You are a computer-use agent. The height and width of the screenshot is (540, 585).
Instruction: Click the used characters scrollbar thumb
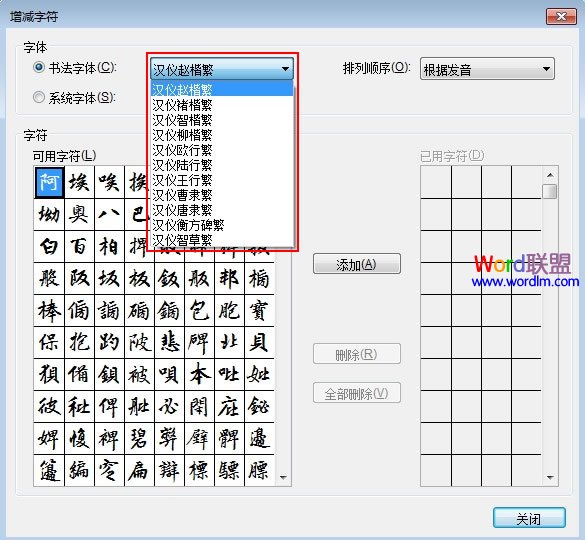pos(550,191)
